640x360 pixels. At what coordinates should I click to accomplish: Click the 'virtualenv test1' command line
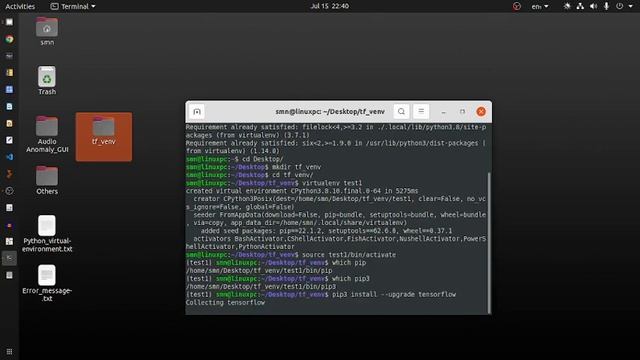(332, 183)
